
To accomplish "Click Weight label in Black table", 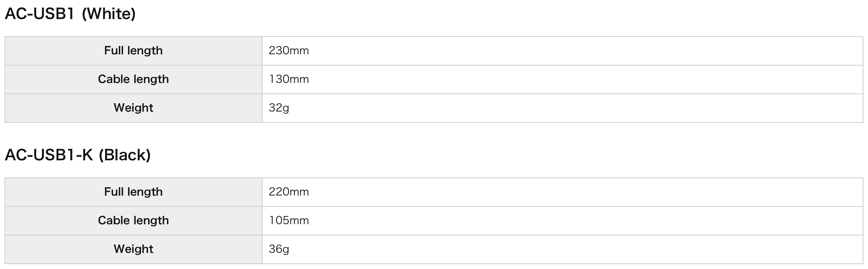I will (133, 249).
